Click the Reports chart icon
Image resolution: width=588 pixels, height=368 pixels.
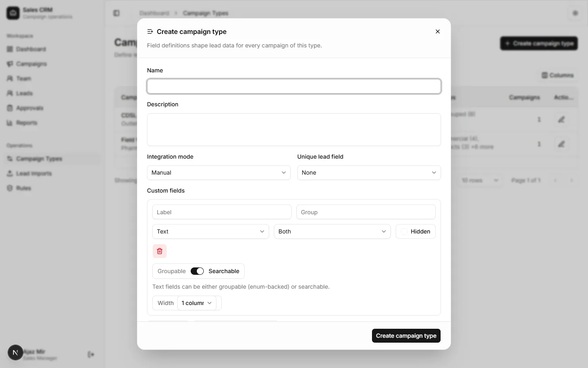pyautogui.click(x=10, y=123)
